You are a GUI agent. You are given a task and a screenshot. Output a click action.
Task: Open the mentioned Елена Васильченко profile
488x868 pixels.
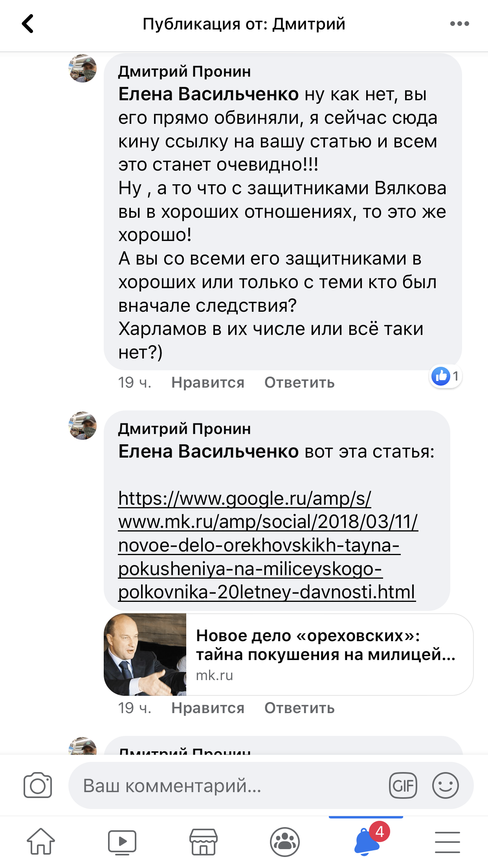coord(209,94)
